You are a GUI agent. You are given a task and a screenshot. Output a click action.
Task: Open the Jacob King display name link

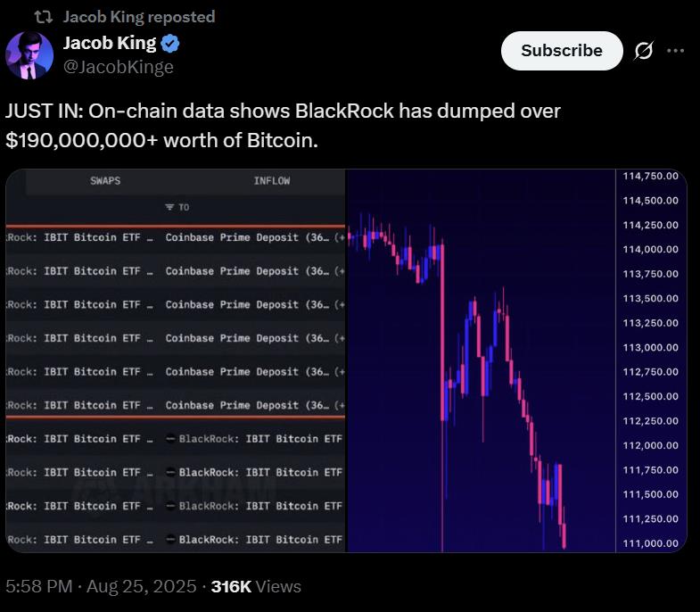pos(110,43)
